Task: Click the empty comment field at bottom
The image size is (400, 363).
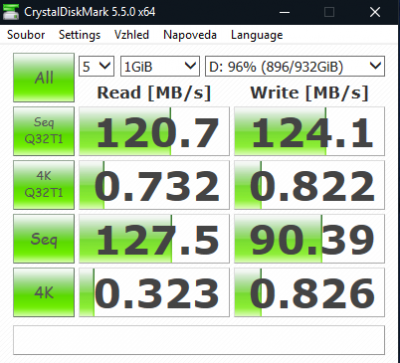Action: pos(199,340)
